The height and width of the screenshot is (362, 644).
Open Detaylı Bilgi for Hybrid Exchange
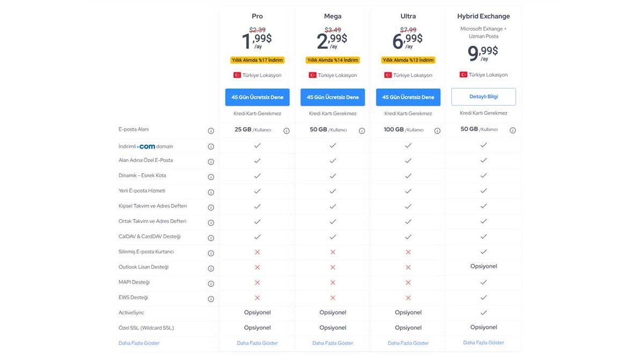(484, 97)
